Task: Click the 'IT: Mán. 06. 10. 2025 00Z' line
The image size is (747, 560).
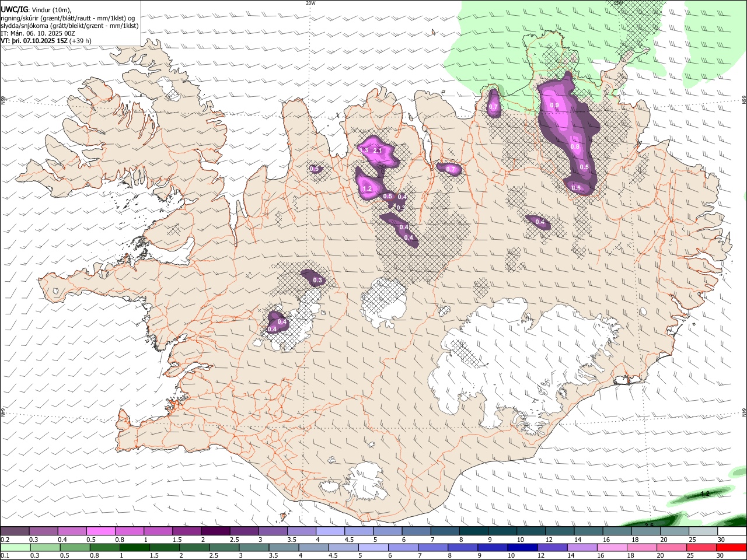Action: pos(38,33)
